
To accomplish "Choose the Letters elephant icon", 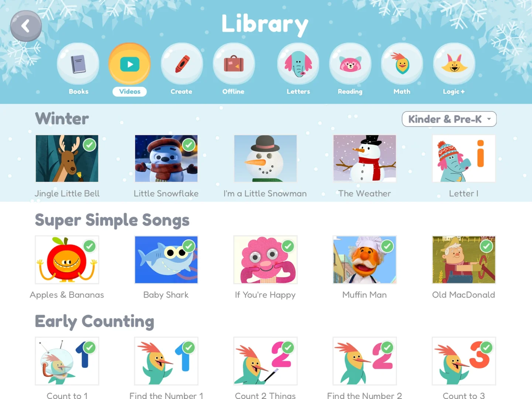I will point(298,64).
